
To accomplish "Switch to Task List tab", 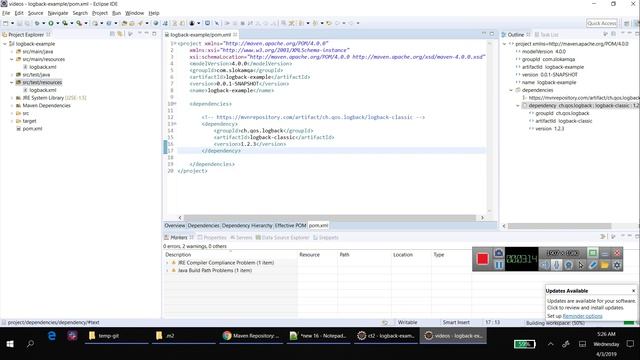I will click(x=547, y=35).
